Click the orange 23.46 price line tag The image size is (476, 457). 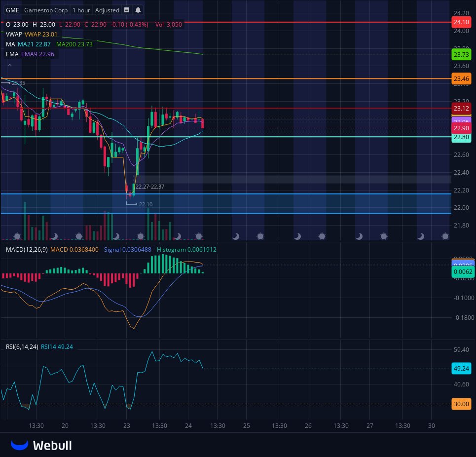tap(461, 78)
